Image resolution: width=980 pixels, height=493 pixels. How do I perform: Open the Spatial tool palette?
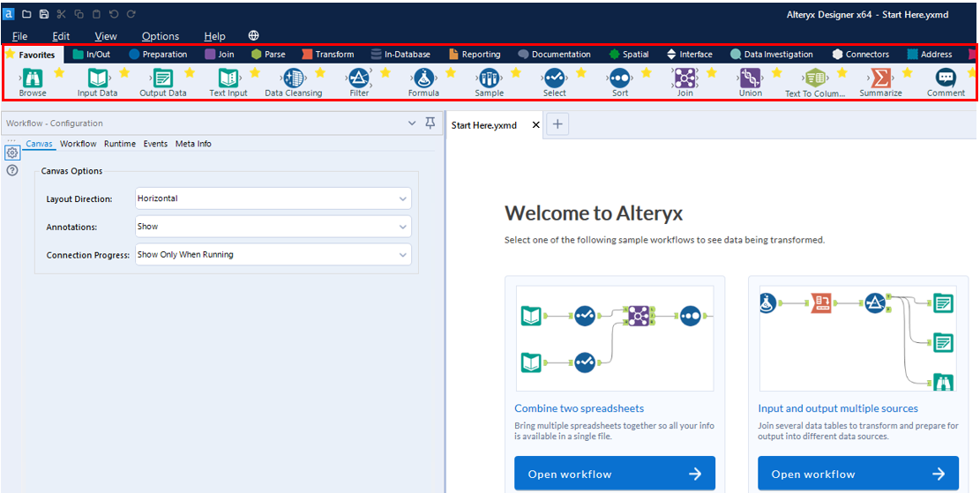tap(629, 55)
